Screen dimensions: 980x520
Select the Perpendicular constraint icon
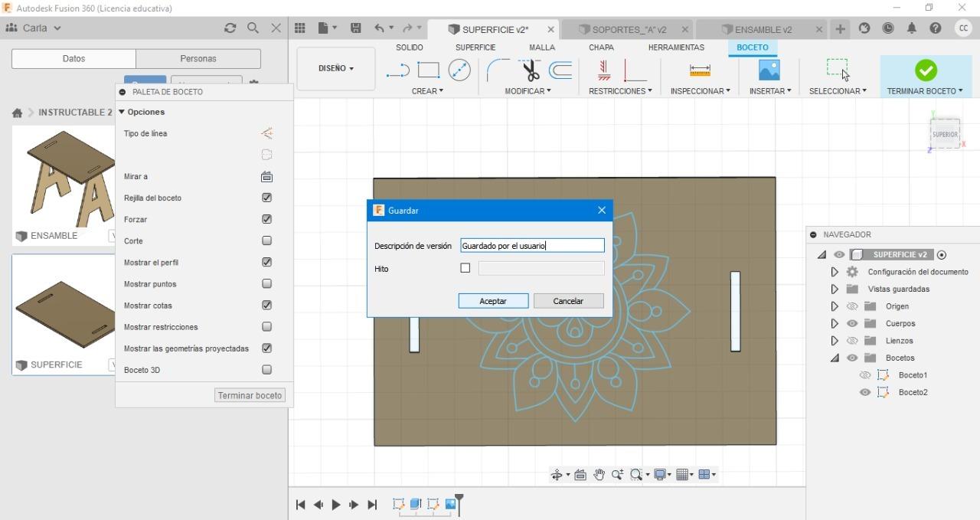pos(635,70)
